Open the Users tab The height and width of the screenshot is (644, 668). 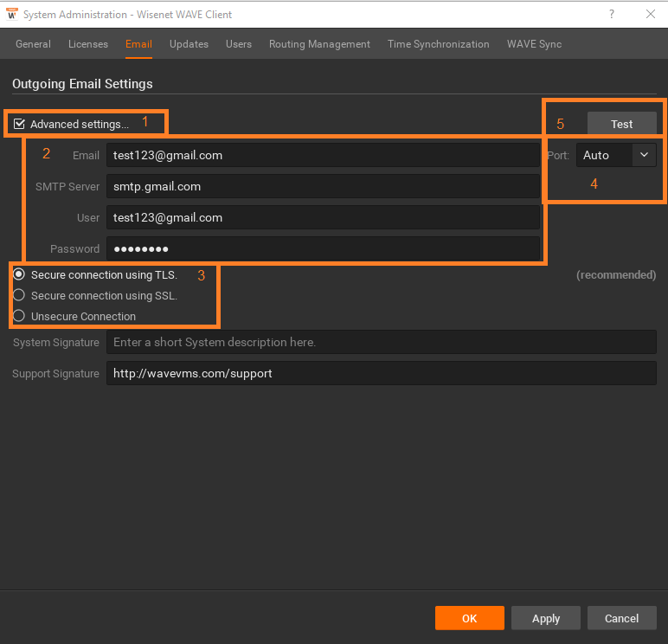(239, 44)
